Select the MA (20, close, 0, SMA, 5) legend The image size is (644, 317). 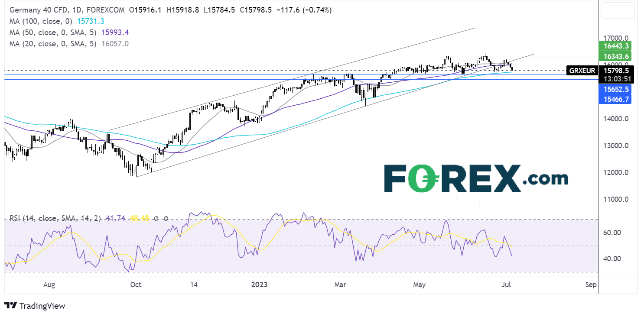pos(52,44)
